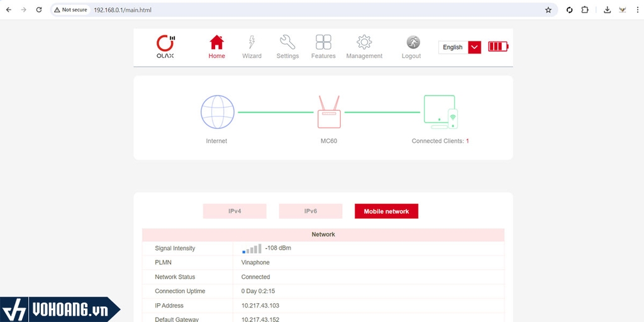Viewport: 644px width, 322px height.
Task: Open the Features grid icon
Action: [323, 42]
